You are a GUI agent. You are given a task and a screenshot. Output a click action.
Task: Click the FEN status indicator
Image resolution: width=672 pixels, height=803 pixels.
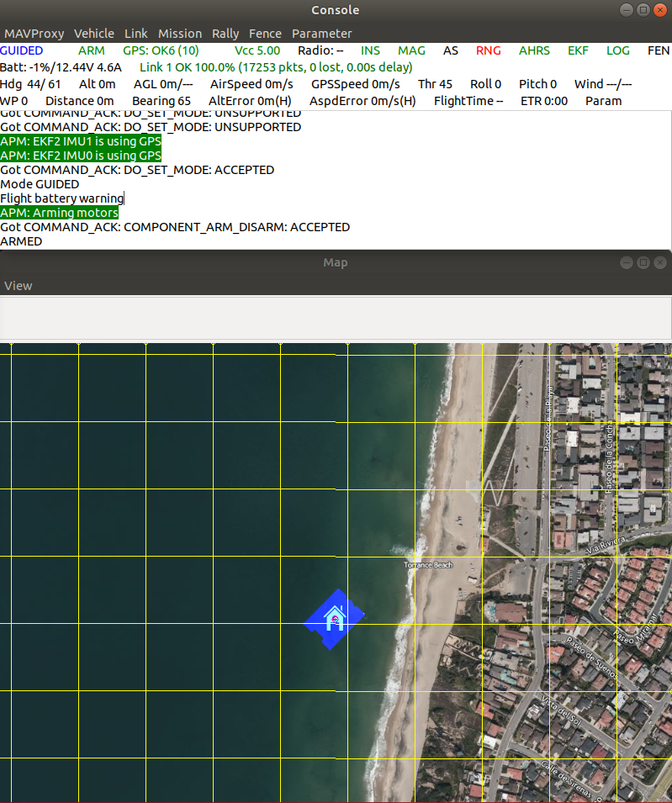(659, 50)
